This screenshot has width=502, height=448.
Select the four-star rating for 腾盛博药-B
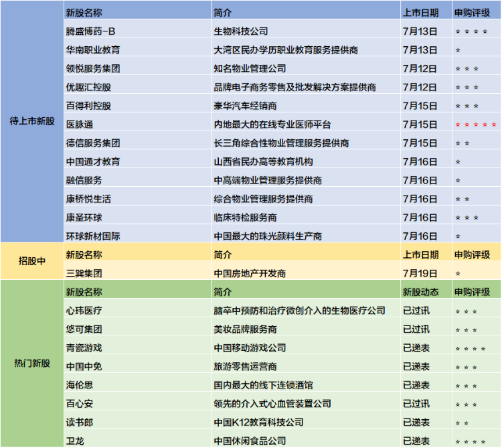472,31
